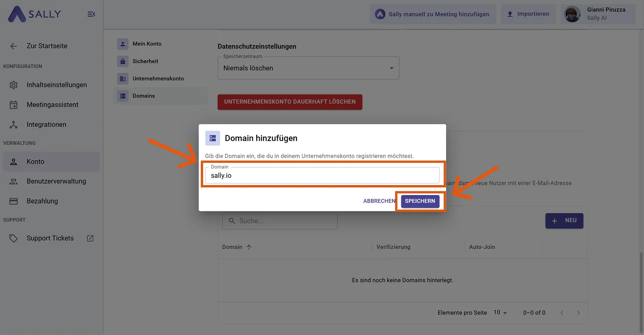This screenshot has width=644, height=335.
Task: Click Unternehmenskonto dauerhaft löschen button
Action: [290, 102]
